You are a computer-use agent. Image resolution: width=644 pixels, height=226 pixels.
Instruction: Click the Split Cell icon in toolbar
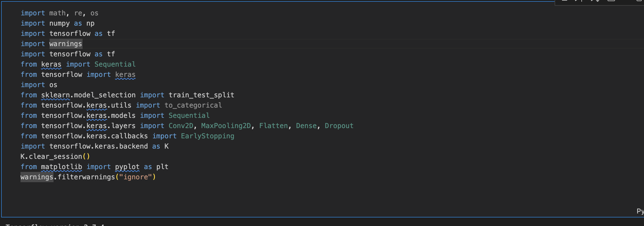tap(611, 1)
